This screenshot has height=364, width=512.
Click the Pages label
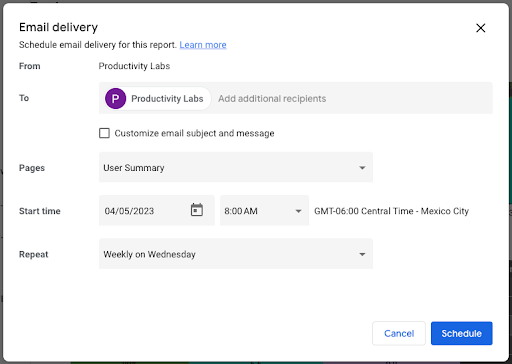point(32,168)
